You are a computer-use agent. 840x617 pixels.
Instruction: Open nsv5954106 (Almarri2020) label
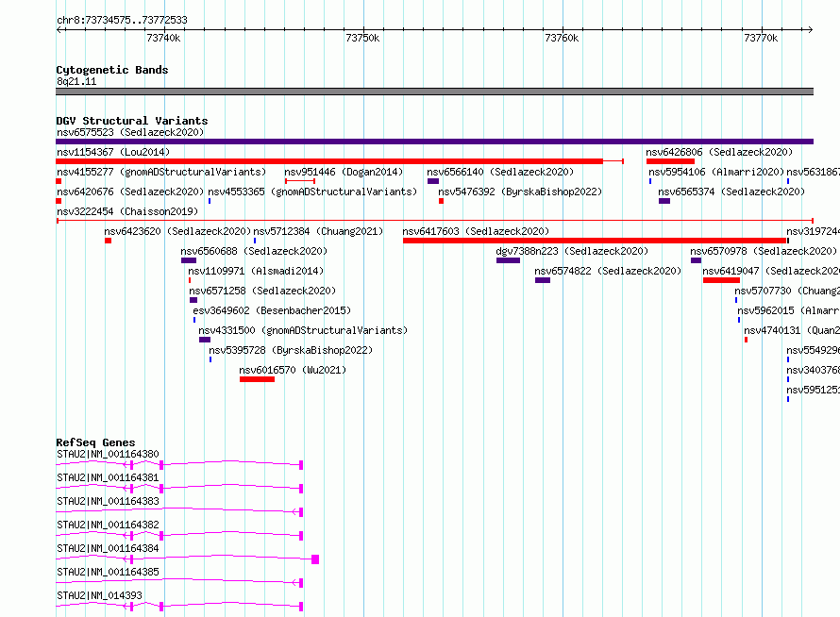[716, 172]
